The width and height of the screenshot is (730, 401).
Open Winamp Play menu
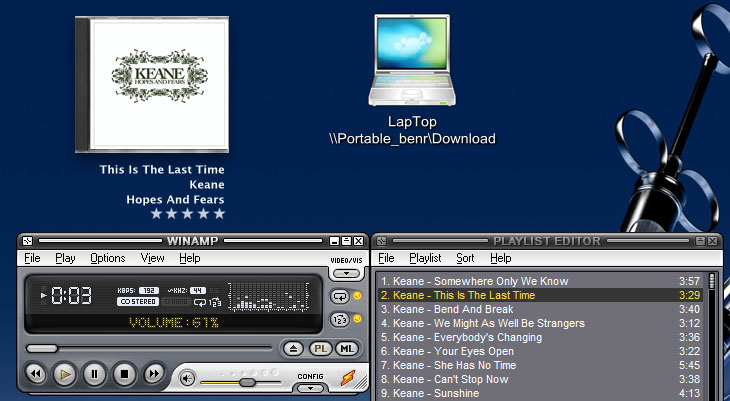[65, 258]
